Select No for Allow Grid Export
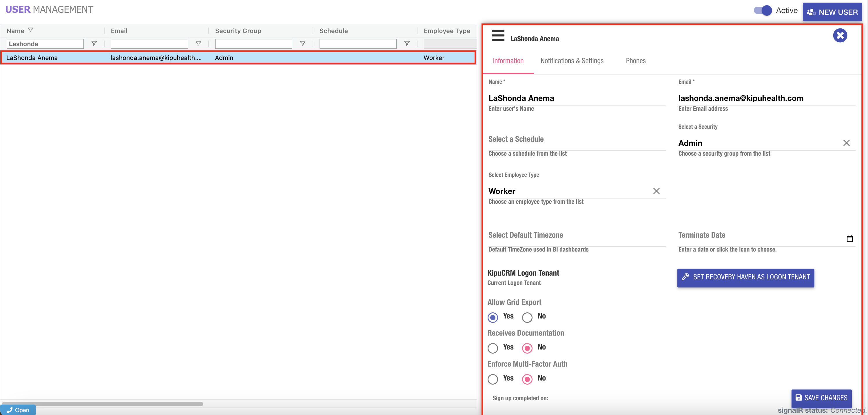The height and width of the screenshot is (415, 868). point(527,317)
